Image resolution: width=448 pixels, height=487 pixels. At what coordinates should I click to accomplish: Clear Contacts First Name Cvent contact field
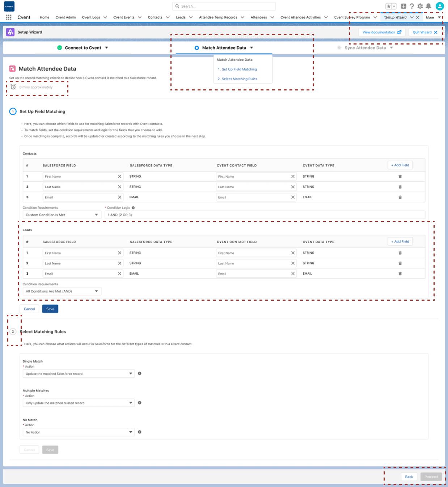coord(293,177)
